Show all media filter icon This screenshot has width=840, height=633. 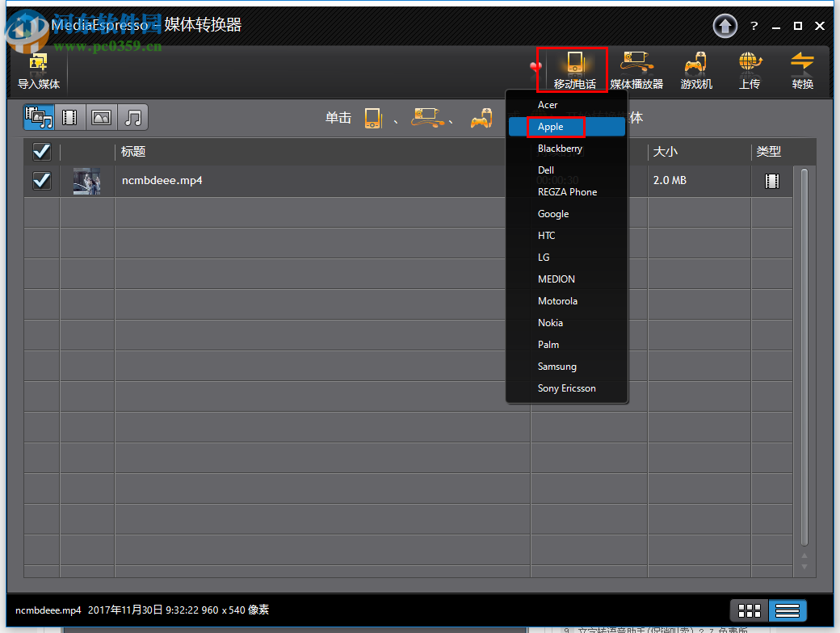click(39, 117)
